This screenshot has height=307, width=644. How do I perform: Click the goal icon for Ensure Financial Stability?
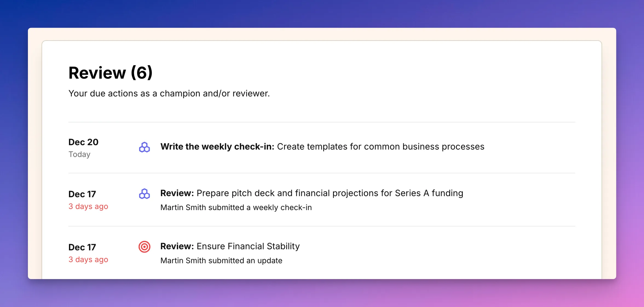click(x=145, y=247)
